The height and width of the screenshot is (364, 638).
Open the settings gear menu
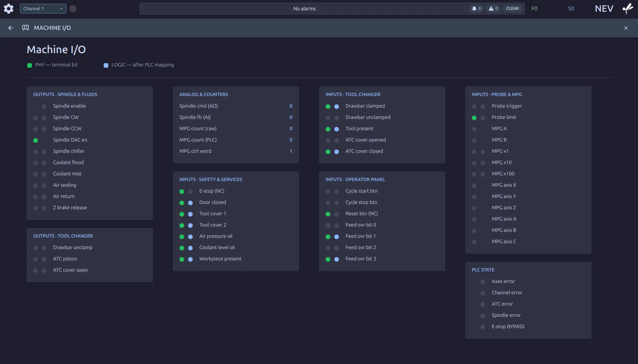pyautogui.click(x=9, y=9)
